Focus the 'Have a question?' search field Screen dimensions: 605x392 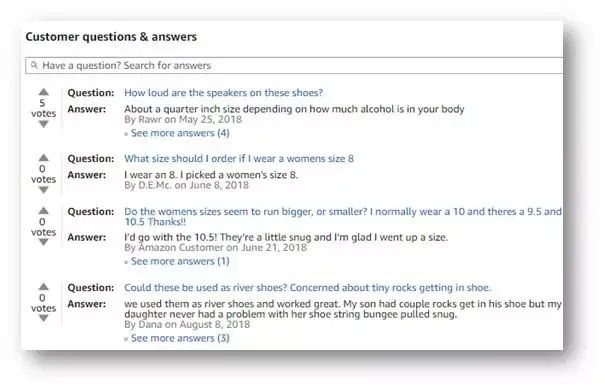click(x=294, y=65)
